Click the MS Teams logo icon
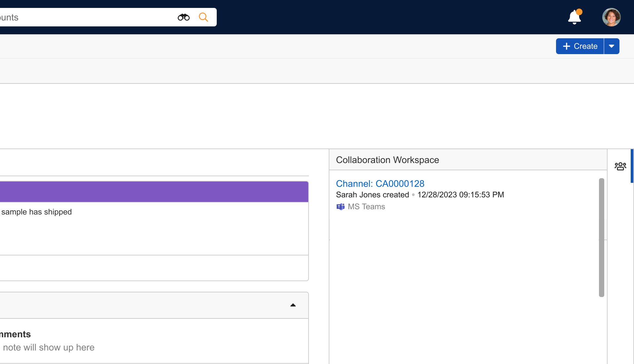This screenshot has height=364, width=634. (x=340, y=207)
